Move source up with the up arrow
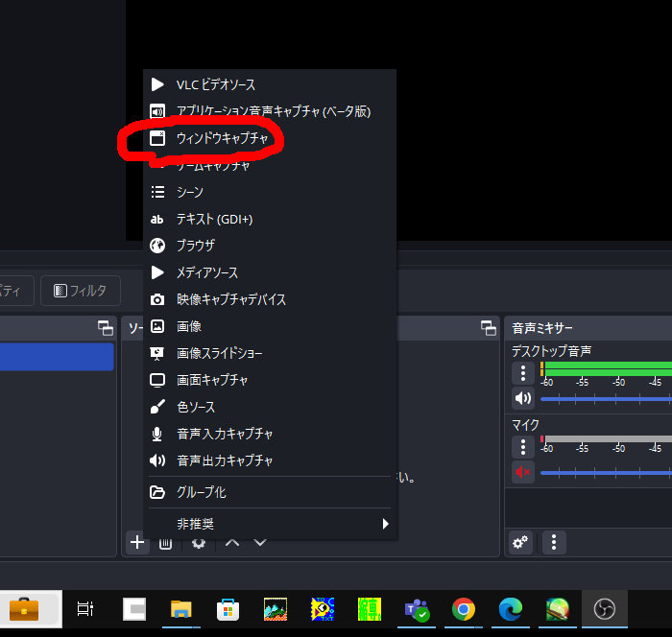 click(231, 543)
